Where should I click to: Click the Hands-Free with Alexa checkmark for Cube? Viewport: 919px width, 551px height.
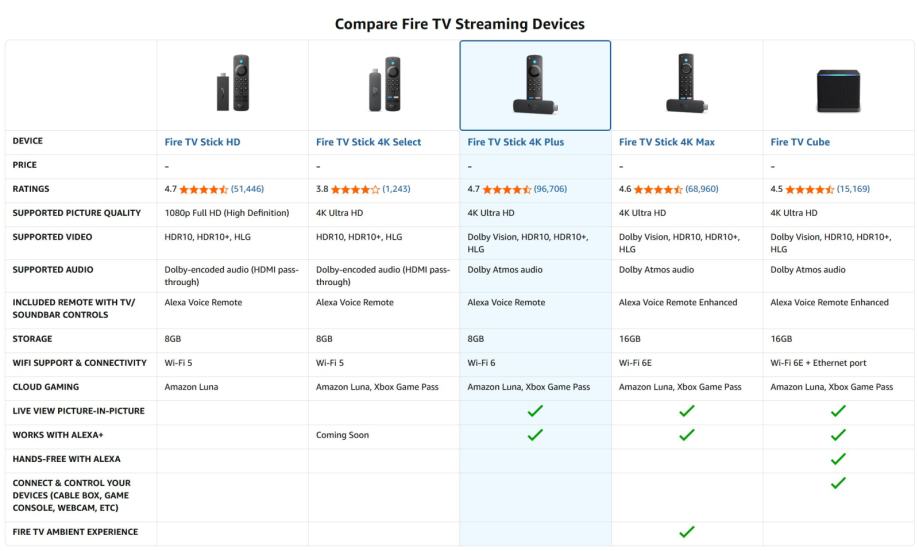pyautogui.click(x=838, y=459)
